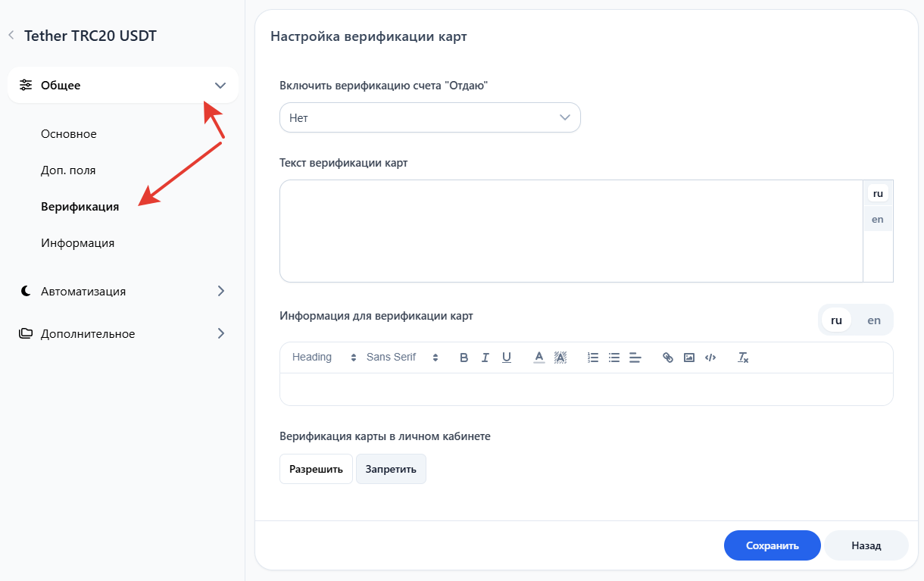The width and height of the screenshot is (924, 581).
Task: Click the Сохранить button
Action: [772, 545]
